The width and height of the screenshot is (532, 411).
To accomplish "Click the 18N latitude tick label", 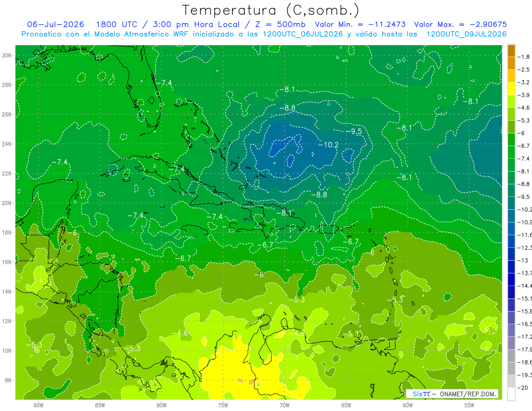I will (7, 232).
